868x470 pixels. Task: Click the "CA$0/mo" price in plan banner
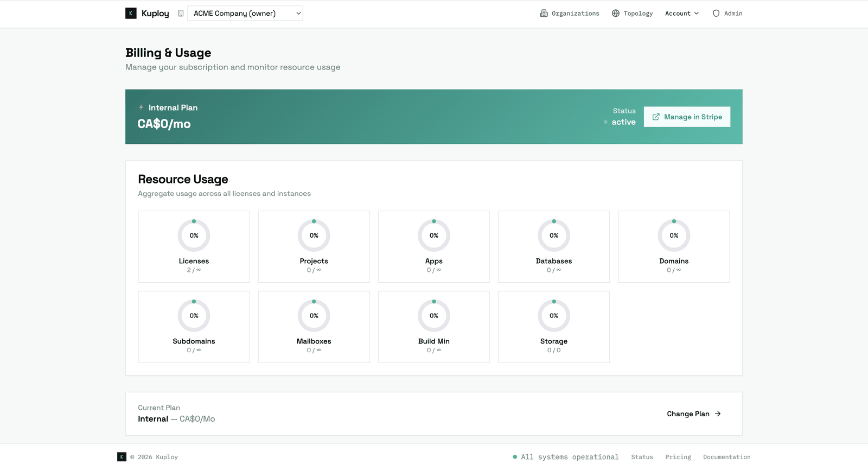(164, 124)
